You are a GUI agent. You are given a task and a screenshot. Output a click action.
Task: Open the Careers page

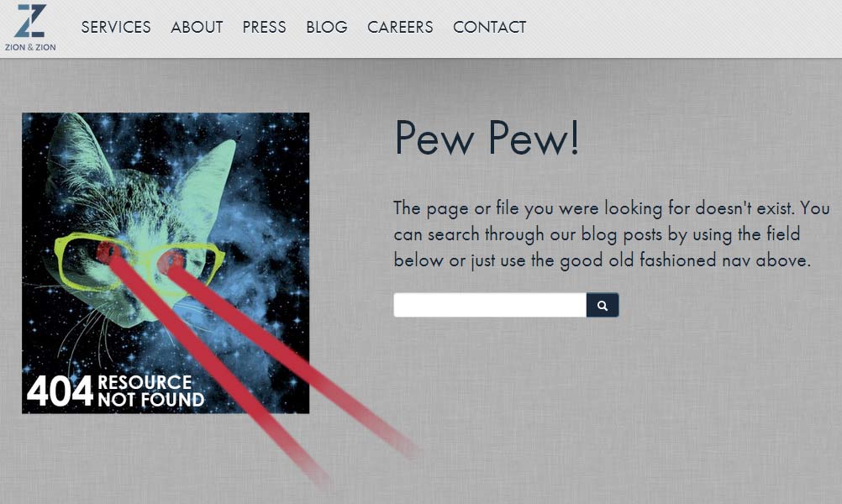[x=400, y=27]
